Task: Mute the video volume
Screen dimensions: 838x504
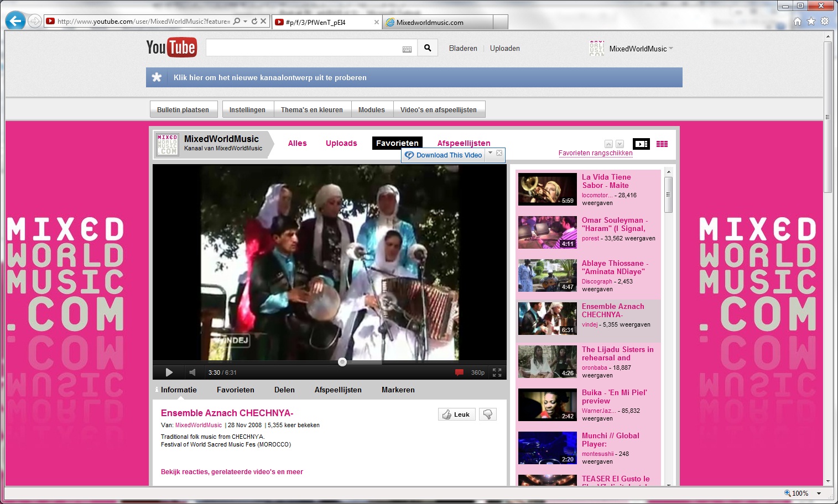Action: [x=192, y=372]
